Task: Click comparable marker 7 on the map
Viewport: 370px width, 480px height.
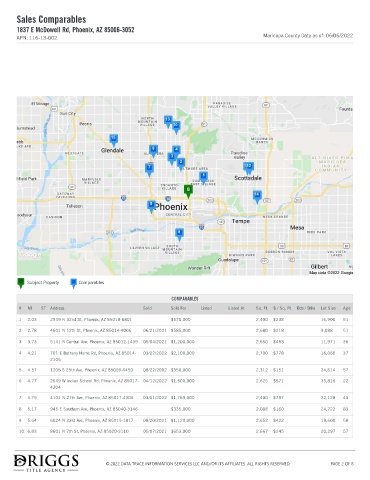Action: tap(149, 170)
